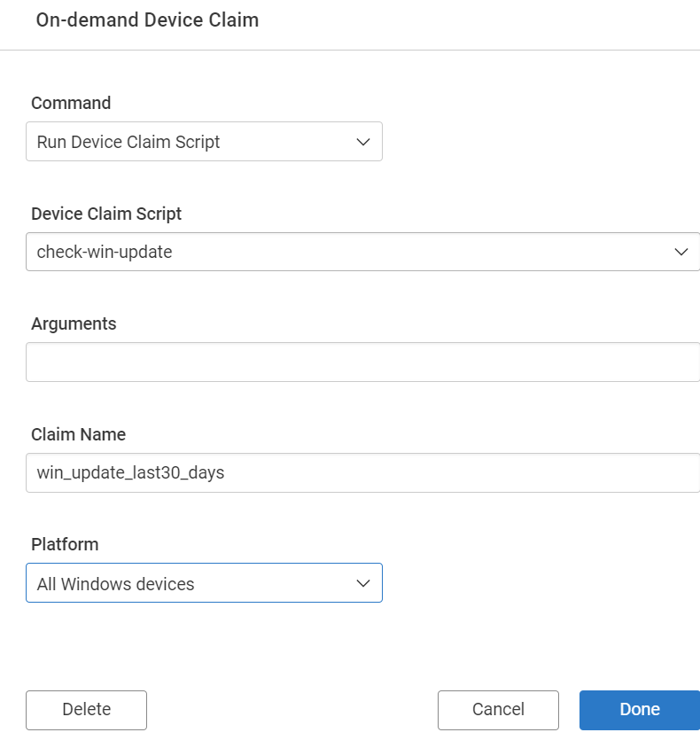Viewport: 700px width, 748px height.
Task: Click inside the Arguments field
Action: click(x=354, y=362)
